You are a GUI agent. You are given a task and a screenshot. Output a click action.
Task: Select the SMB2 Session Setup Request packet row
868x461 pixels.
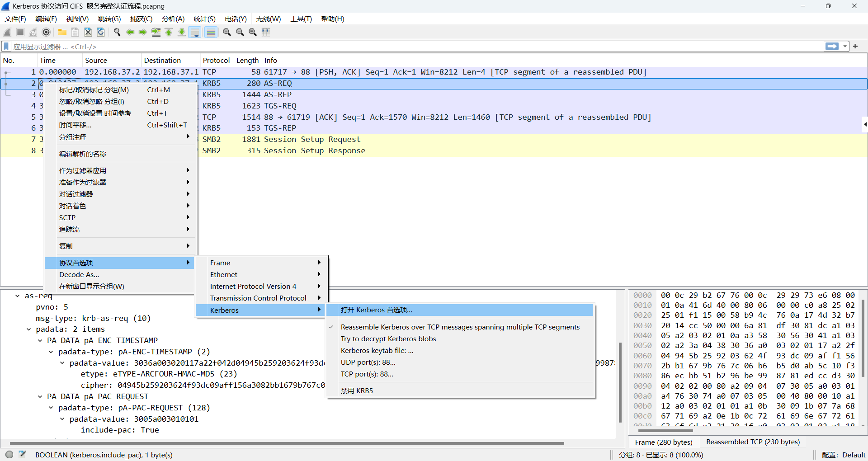coord(434,140)
